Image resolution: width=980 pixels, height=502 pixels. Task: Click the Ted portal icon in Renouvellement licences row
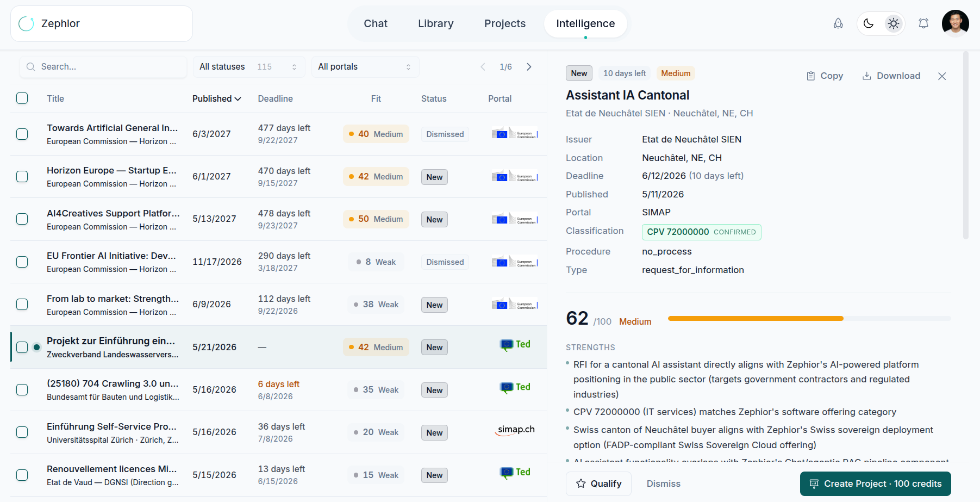click(x=515, y=473)
